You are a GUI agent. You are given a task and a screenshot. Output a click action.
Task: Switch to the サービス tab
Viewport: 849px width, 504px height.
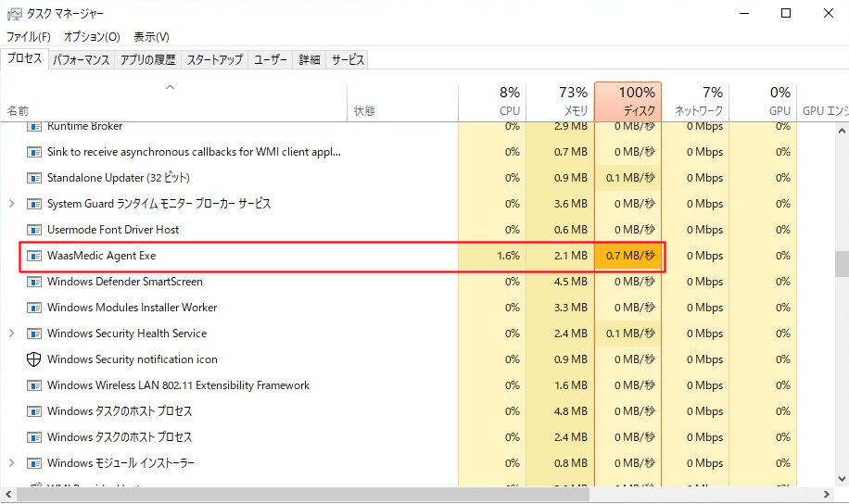(348, 60)
